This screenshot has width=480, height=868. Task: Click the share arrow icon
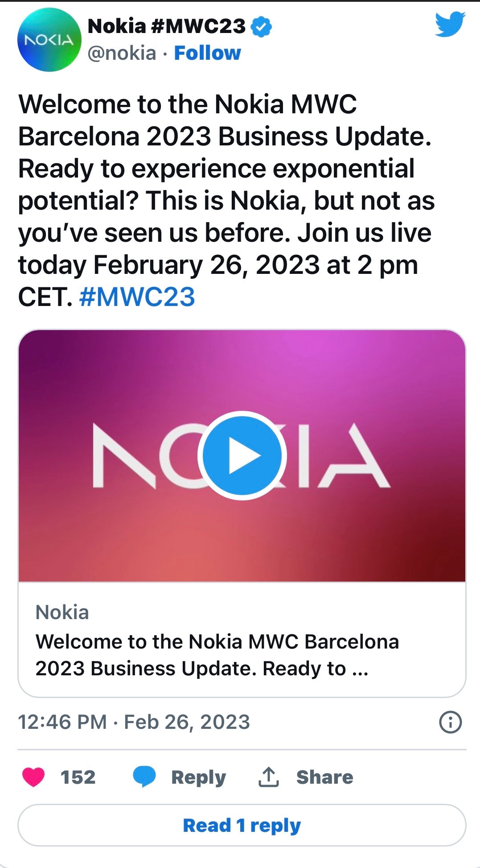[x=269, y=777]
